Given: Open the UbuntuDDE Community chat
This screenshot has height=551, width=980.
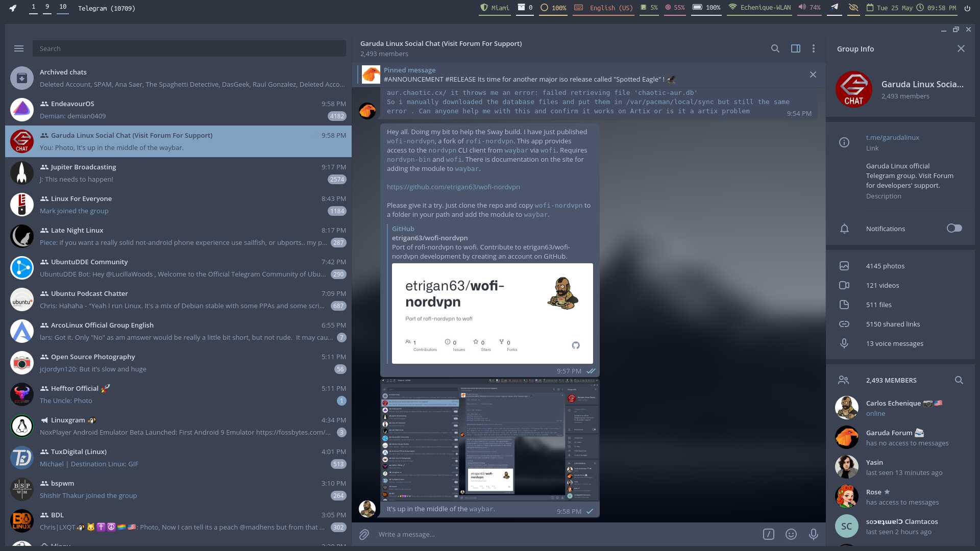Looking at the screenshot, I should (x=178, y=268).
